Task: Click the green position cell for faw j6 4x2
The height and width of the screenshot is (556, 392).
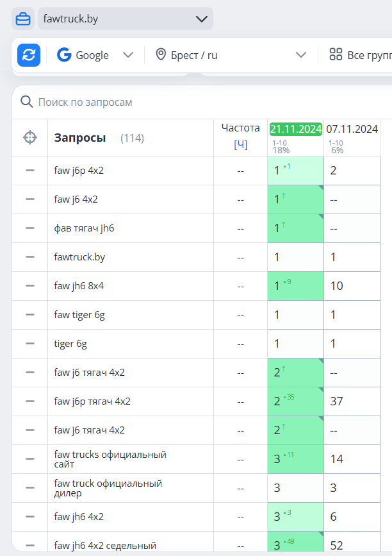Action: click(x=295, y=199)
